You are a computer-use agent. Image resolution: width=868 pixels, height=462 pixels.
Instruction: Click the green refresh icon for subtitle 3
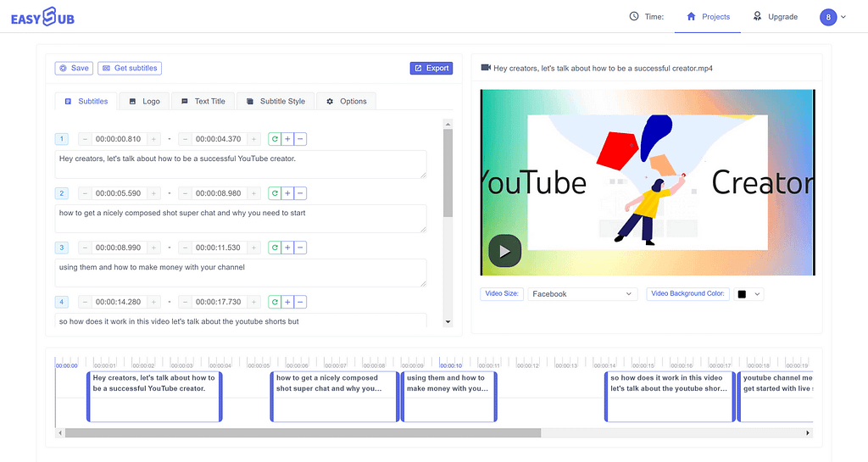[x=275, y=248]
